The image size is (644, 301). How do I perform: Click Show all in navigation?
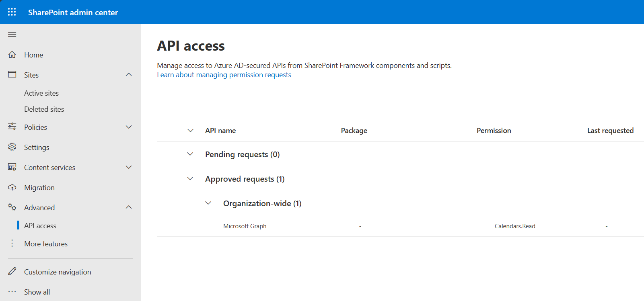(37, 292)
